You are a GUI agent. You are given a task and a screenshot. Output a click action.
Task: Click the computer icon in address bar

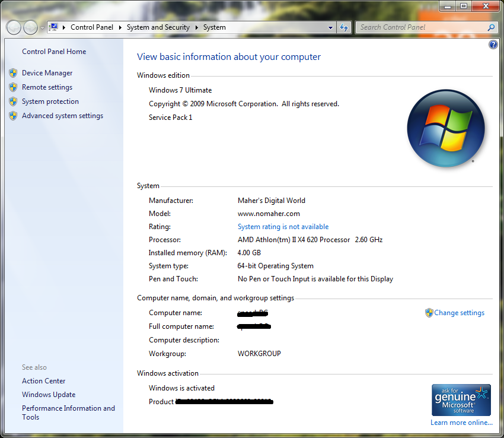[53, 27]
